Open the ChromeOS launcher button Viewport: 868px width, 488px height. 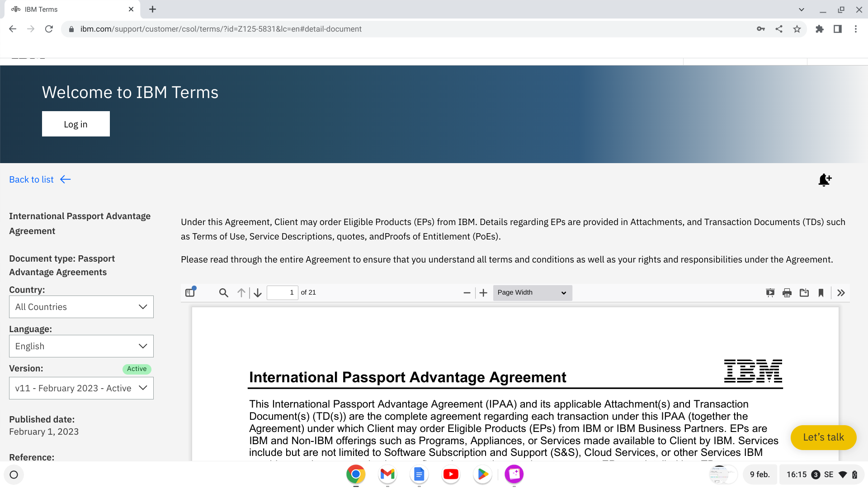pos(14,474)
